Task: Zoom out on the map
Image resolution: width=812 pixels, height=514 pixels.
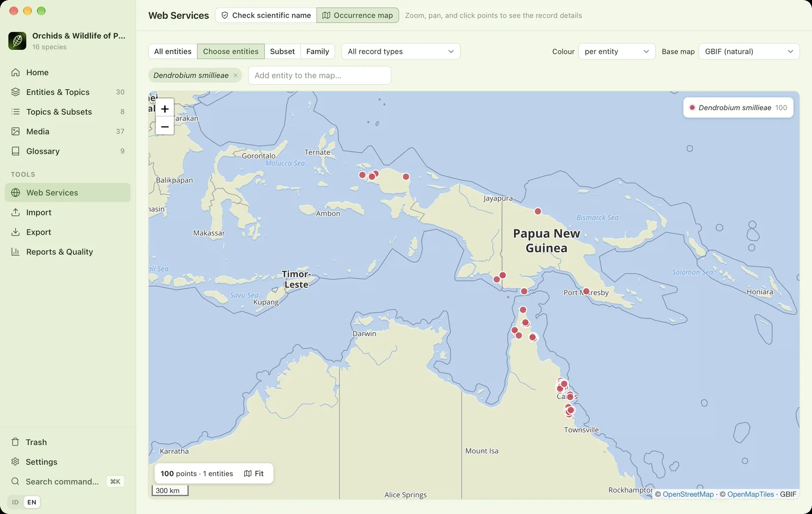Action: click(165, 126)
